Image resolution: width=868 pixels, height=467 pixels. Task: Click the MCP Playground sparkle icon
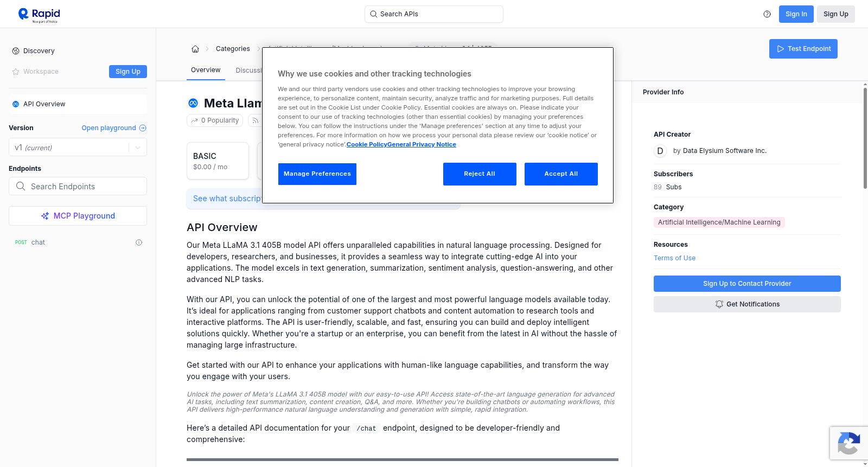click(x=45, y=216)
